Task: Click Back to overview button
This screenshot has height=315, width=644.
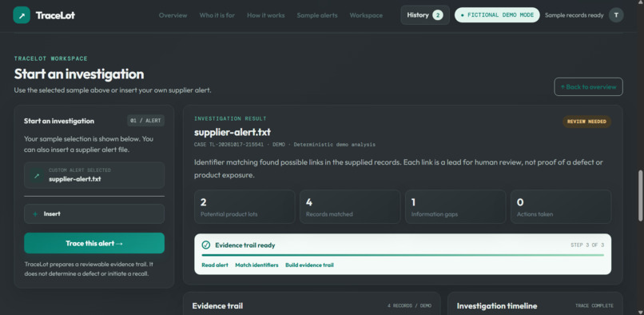Action: tap(588, 87)
